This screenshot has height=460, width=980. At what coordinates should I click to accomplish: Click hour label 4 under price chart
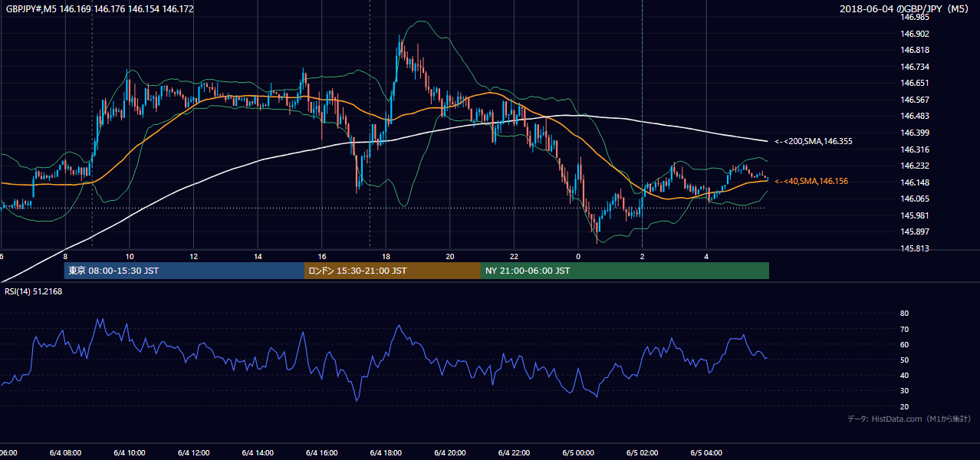click(x=706, y=257)
